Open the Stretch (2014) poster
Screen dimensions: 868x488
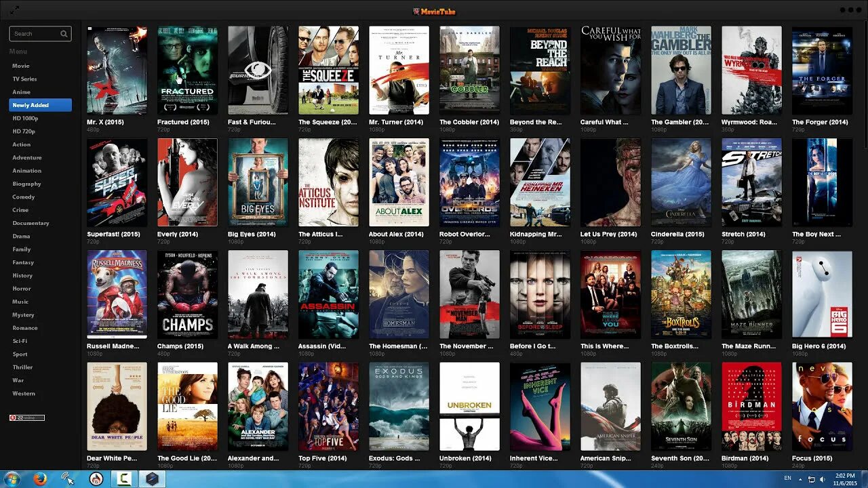pos(751,182)
